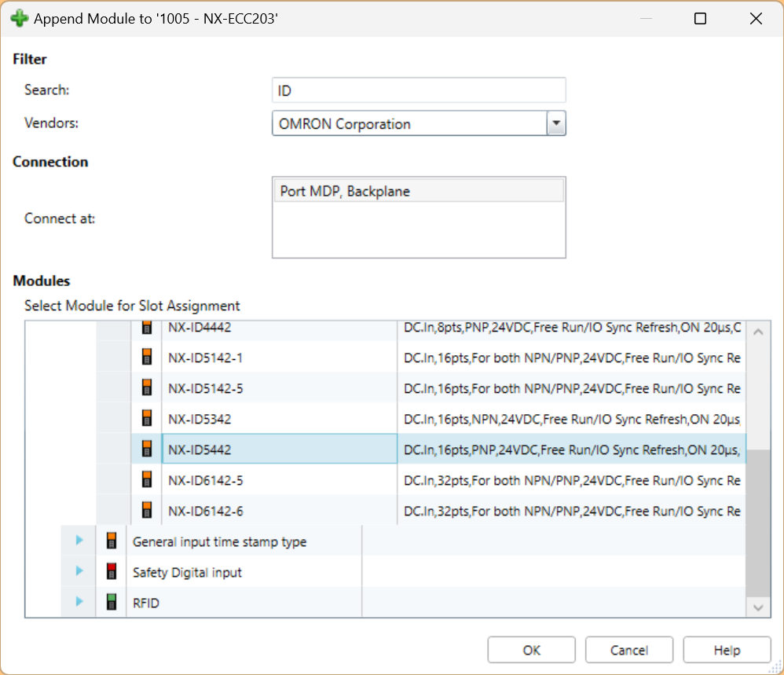The width and height of the screenshot is (784, 675).
Task: Click NX-ID5442 description DC.In,16pts,PNP
Action: click(x=572, y=449)
